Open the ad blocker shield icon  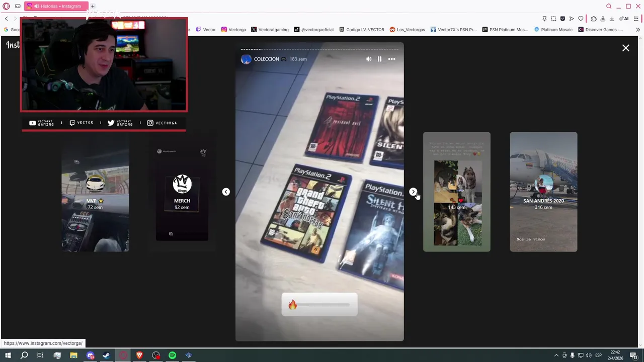click(562, 19)
